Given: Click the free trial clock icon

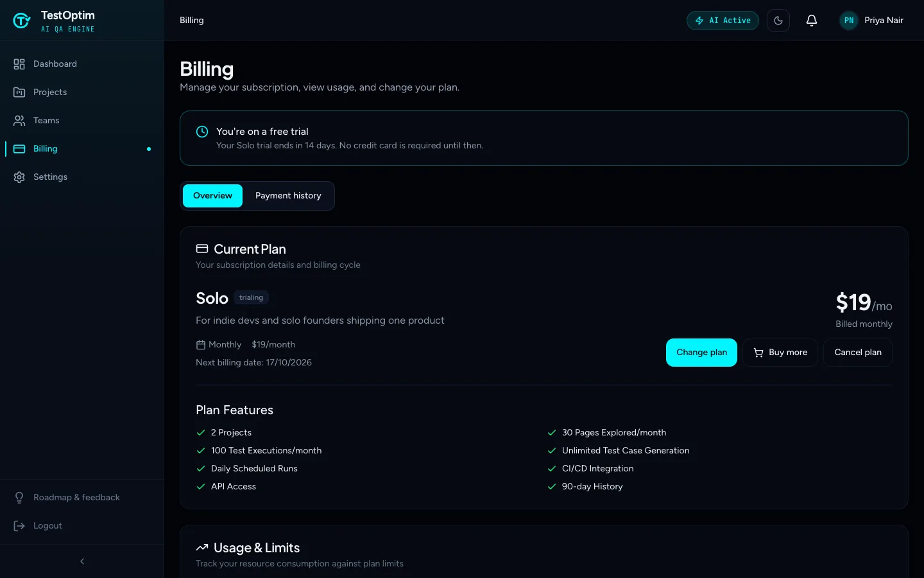Looking at the screenshot, I should click(x=202, y=132).
